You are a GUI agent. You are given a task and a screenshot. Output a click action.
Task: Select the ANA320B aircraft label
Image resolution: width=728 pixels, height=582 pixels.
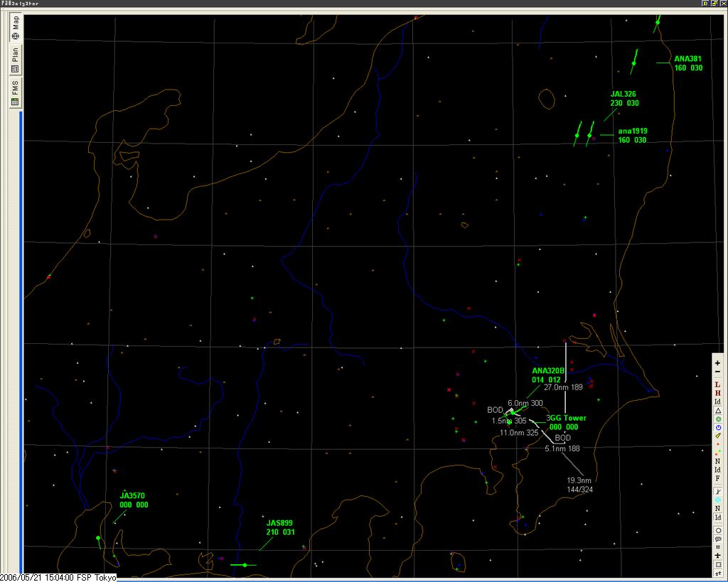[x=548, y=375]
